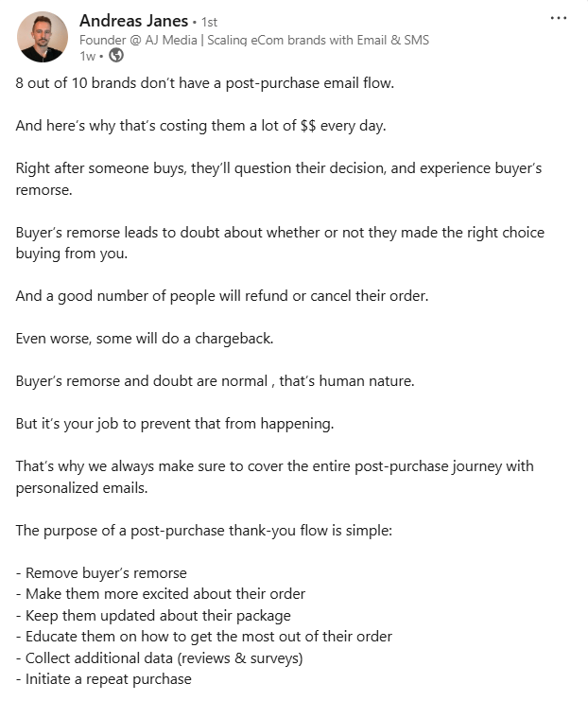Click the 'refund or cancel their order' sentence
The width and height of the screenshot is (588, 701).
click(221, 296)
